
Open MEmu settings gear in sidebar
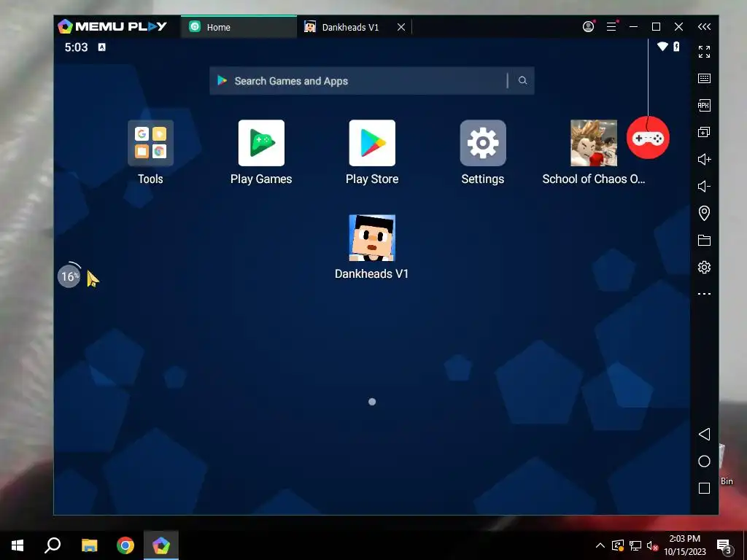pyautogui.click(x=704, y=267)
